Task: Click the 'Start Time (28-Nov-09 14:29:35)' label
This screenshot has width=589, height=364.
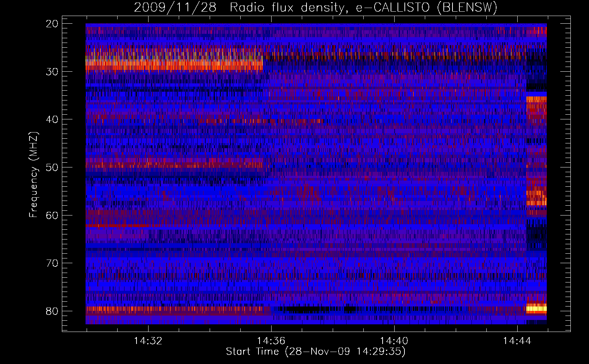Action: coord(316,352)
